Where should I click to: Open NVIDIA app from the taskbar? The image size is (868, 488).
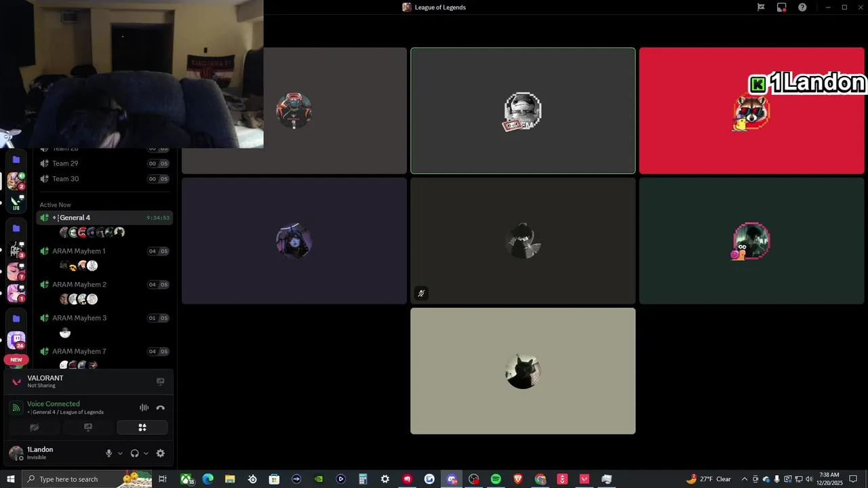pyautogui.click(x=319, y=479)
